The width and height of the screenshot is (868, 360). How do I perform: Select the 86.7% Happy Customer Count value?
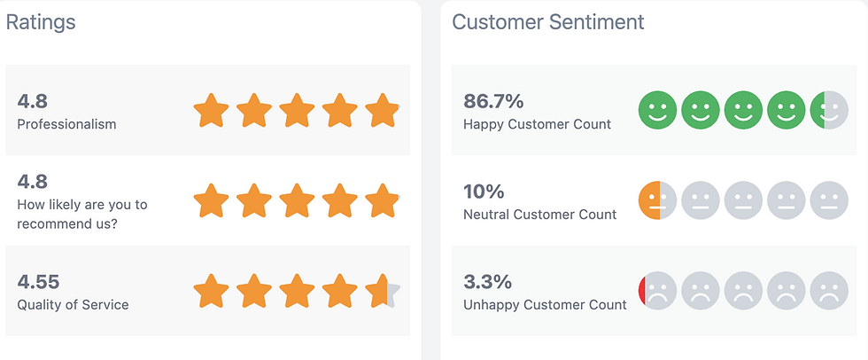coord(492,101)
